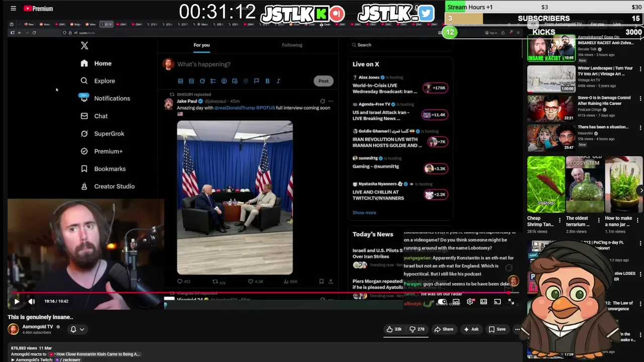644x362 pixels.
Task: Join the Alex Jones +176K live broadcast
Action: coord(435,88)
